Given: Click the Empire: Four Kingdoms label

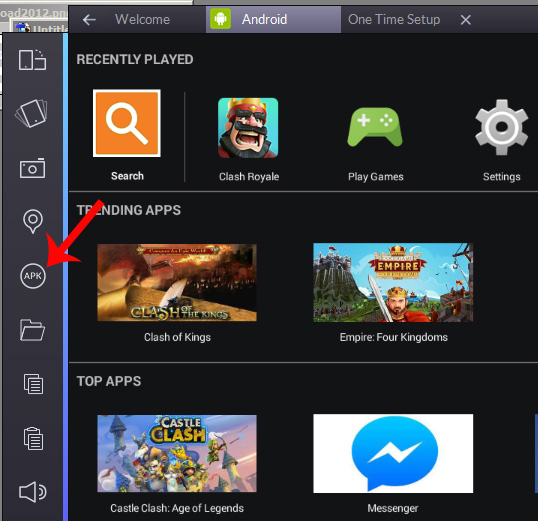Looking at the screenshot, I should 394,337.
